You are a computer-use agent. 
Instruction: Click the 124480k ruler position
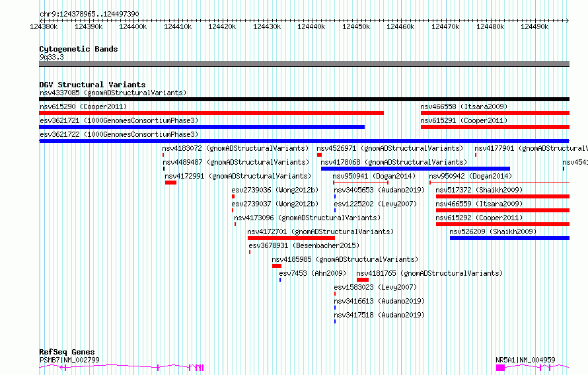click(490, 26)
